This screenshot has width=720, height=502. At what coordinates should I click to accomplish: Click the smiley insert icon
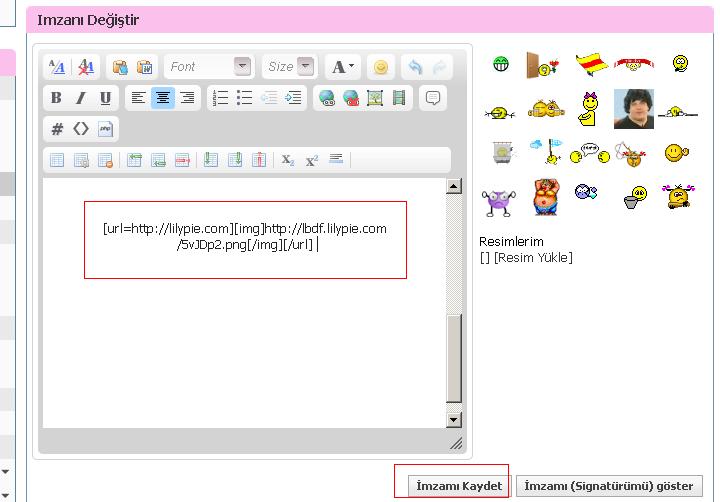pos(380,67)
